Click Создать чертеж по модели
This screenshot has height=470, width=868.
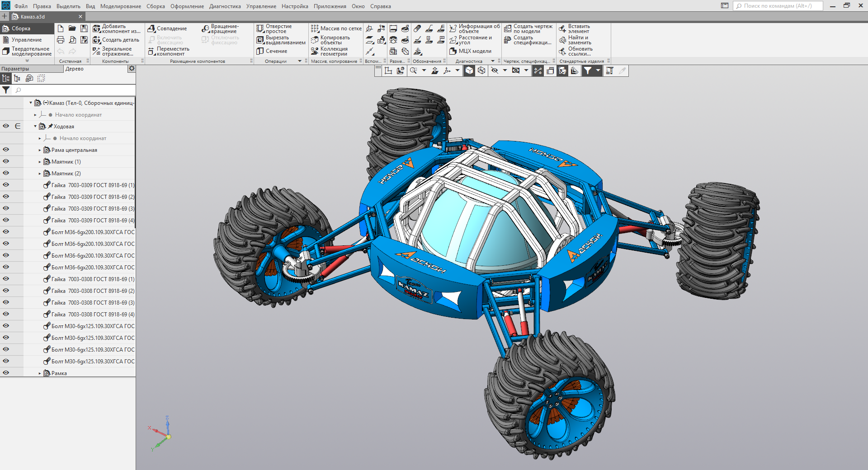tap(528, 29)
